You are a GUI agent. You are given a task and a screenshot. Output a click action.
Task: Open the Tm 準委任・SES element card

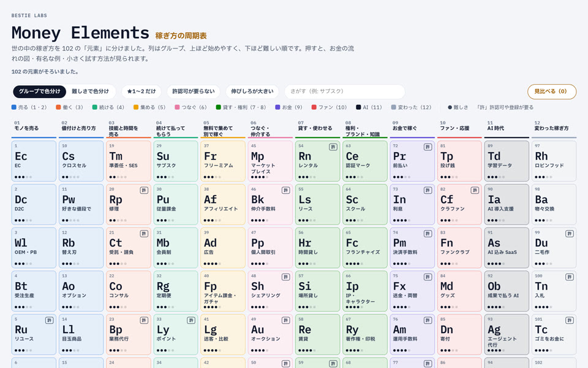(x=128, y=161)
